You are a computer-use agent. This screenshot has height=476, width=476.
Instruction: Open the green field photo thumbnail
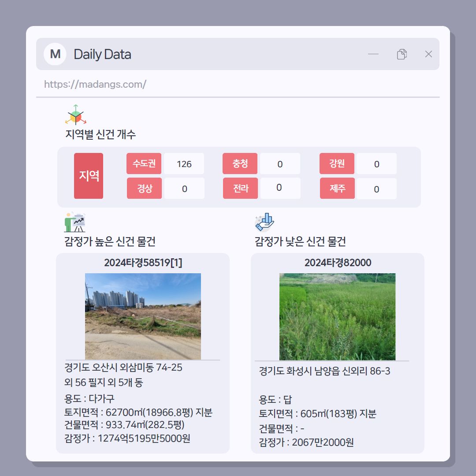[x=337, y=316]
